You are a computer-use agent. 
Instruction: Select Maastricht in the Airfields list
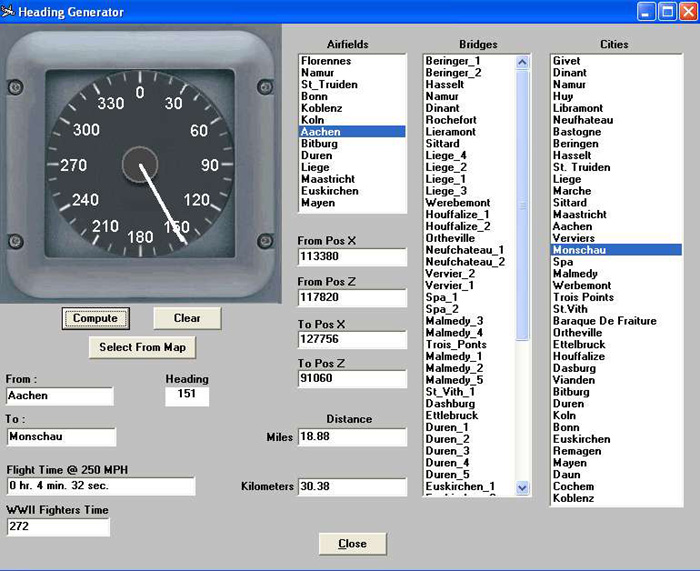(x=327, y=179)
